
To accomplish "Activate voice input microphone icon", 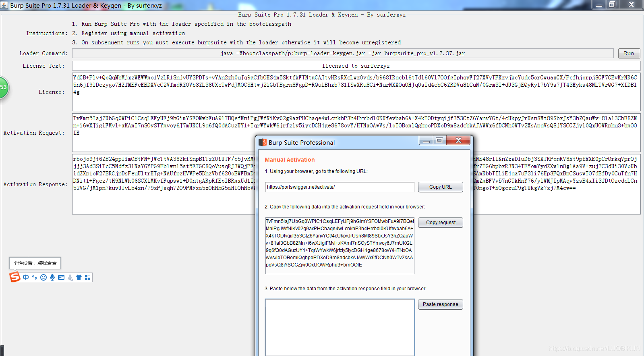I will tap(52, 277).
